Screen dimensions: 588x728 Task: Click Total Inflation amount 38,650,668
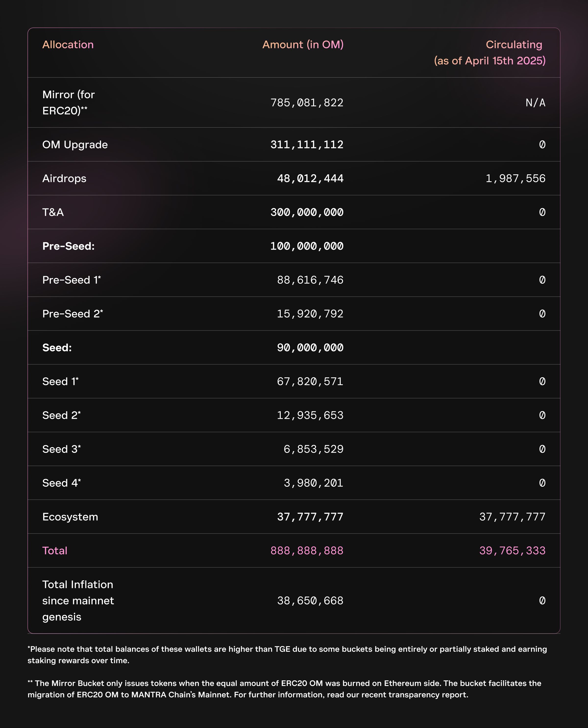click(310, 601)
